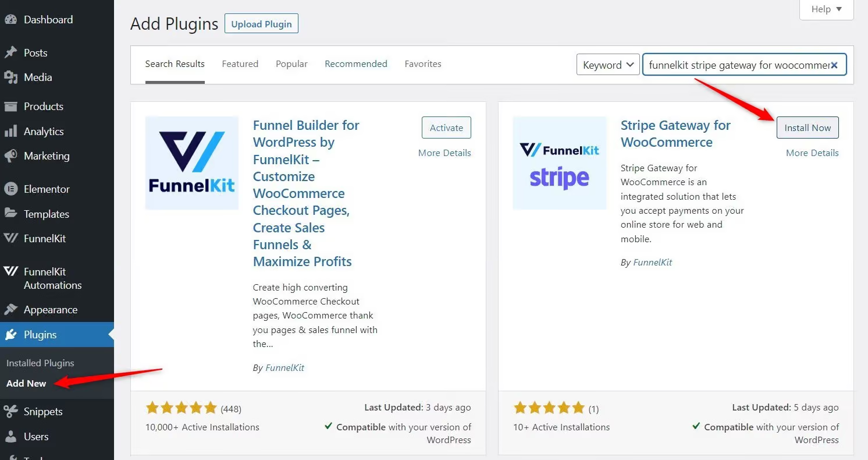
Task: Open the Stripe Gateway for WooCommerce title link
Action: 675,134
